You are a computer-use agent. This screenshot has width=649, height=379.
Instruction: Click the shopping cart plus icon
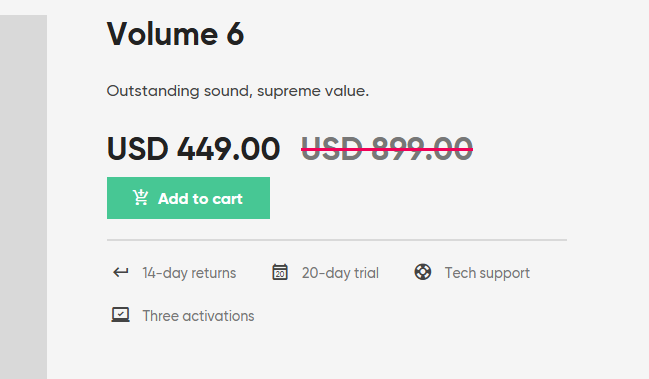point(140,197)
